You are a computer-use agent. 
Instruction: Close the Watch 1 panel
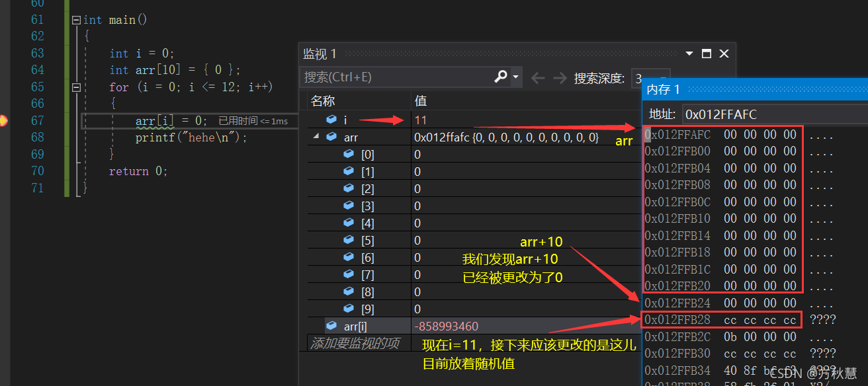pos(724,54)
